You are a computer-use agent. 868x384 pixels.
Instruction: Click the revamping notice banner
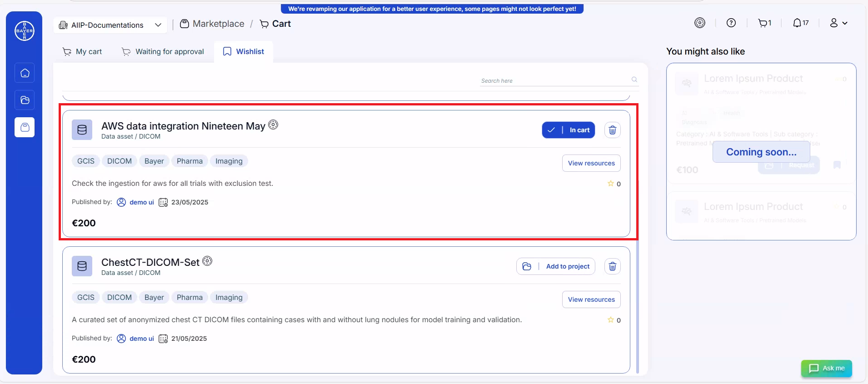tap(432, 9)
